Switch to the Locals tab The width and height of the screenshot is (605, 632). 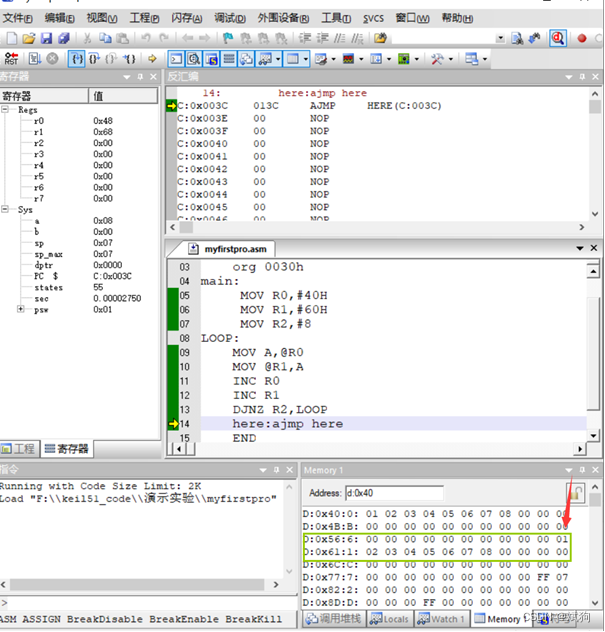click(x=389, y=619)
